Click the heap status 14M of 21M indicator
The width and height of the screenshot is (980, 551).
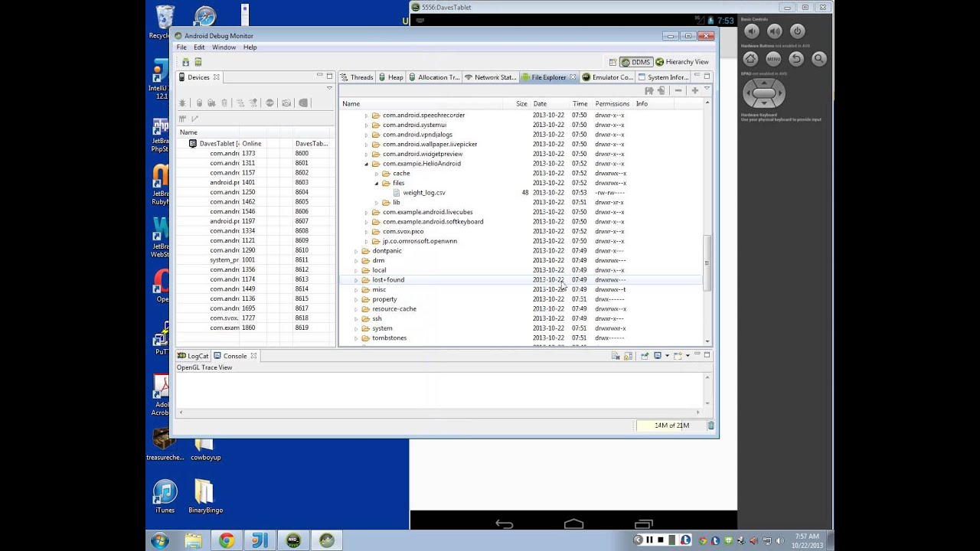[x=671, y=425]
